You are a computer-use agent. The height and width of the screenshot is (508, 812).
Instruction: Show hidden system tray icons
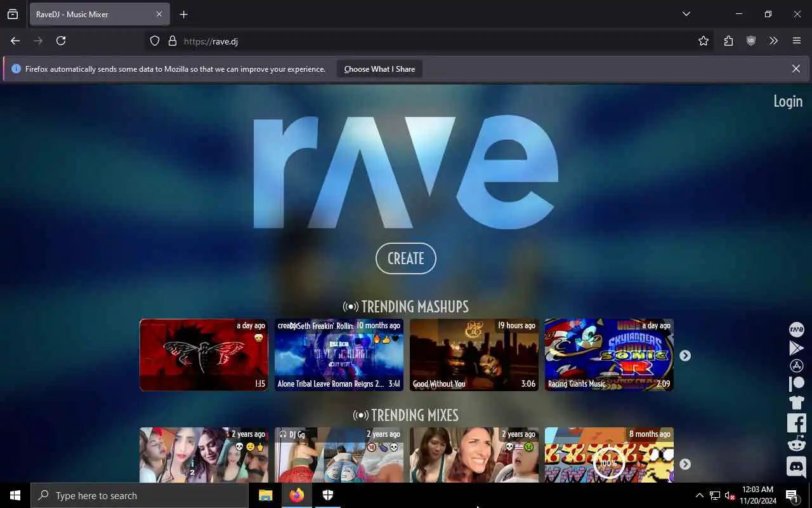pyautogui.click(x=700, y=495)
